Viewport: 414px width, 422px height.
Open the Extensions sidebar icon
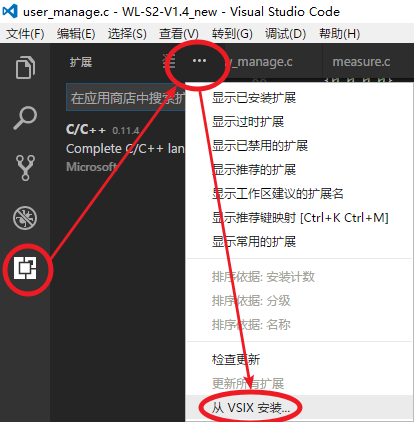coord(25,268)
